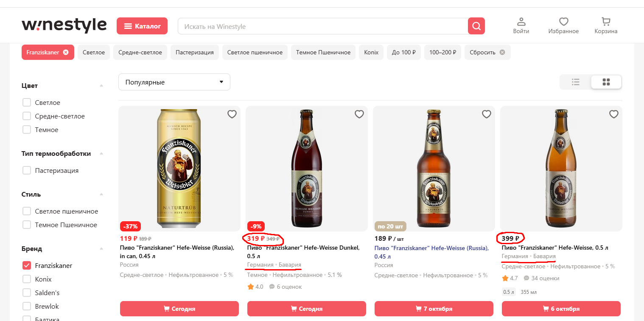
Task: Apply the Konix quick filter chip
Action: tap(371, 52)
